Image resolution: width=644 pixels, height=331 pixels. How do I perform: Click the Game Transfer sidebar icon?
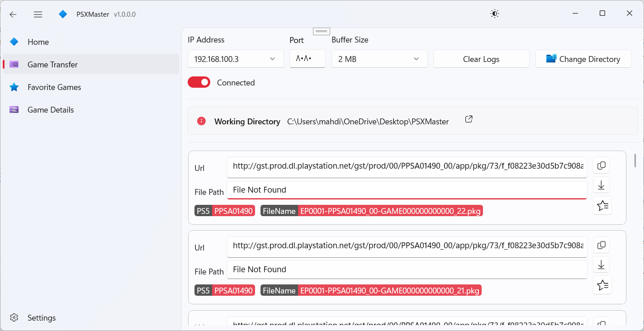pyautogui.click(x=14, y=64)
